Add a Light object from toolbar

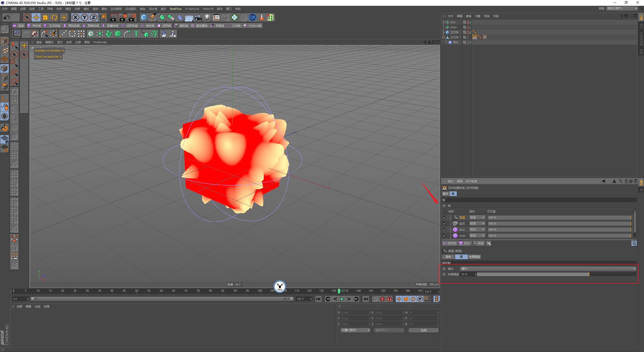[207, 17]
